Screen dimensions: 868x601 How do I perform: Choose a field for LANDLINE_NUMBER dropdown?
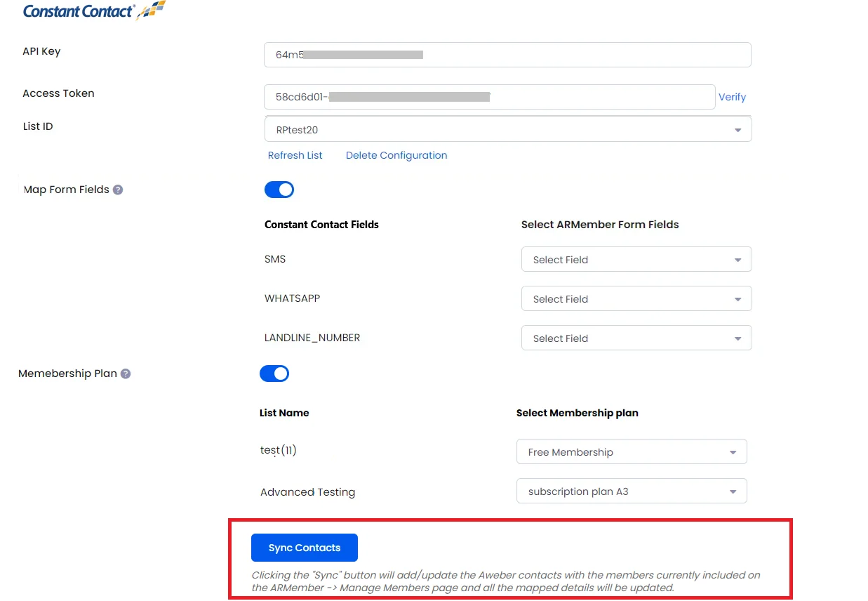[636, 338]
